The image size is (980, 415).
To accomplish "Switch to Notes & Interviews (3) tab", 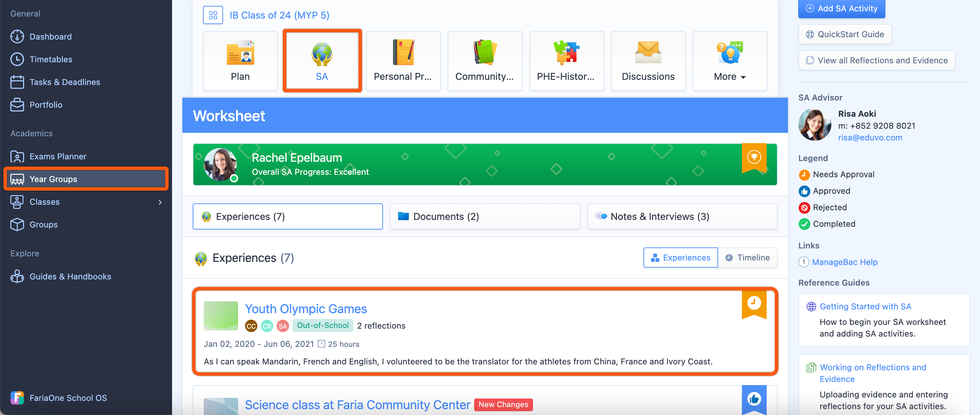I will (x=682, y=216).
